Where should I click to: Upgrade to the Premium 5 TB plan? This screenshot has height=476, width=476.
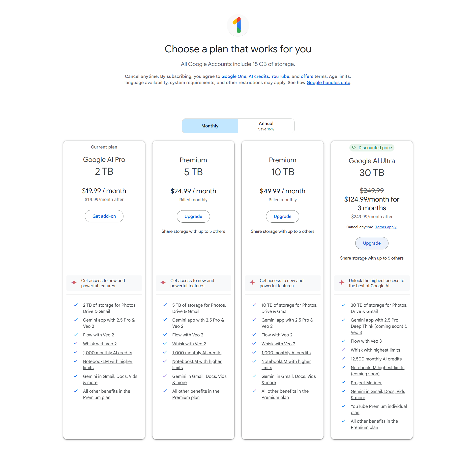[x=193, y=216]
